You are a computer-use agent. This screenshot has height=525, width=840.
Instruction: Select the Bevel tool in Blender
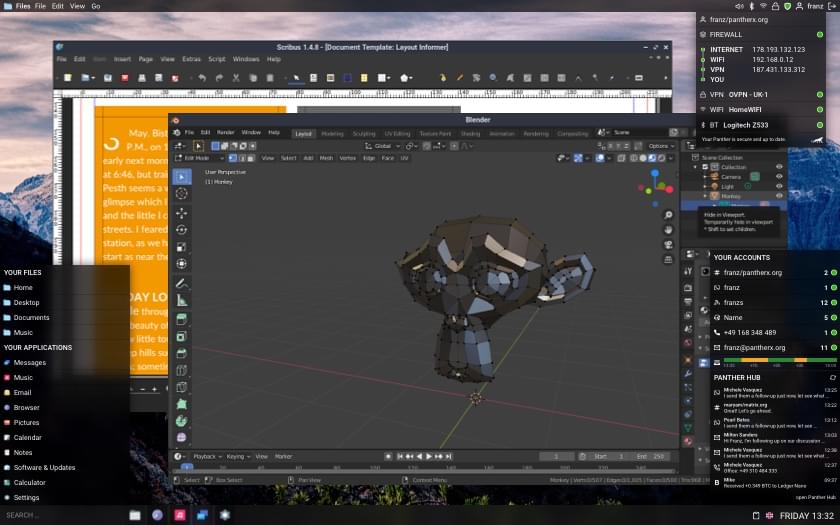coord(182,353)
